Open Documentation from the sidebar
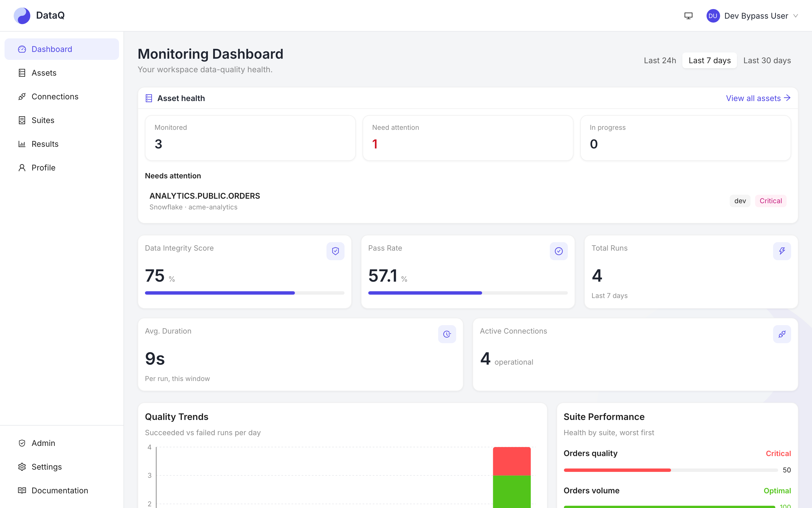 click(62, 491)
